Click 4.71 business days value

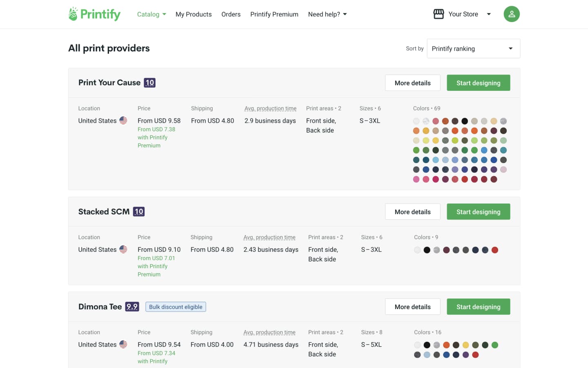[271, 345]
